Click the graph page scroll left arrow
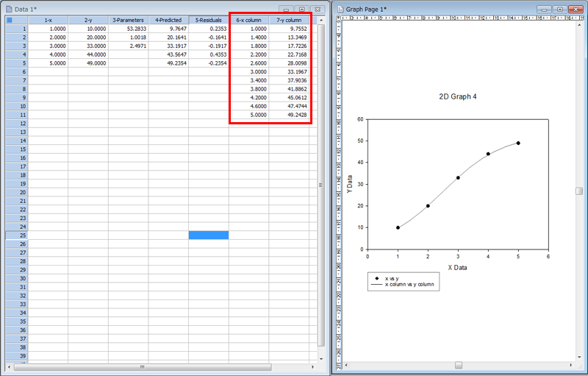Screen dimensions: 588x376 (x=346, y=365)
